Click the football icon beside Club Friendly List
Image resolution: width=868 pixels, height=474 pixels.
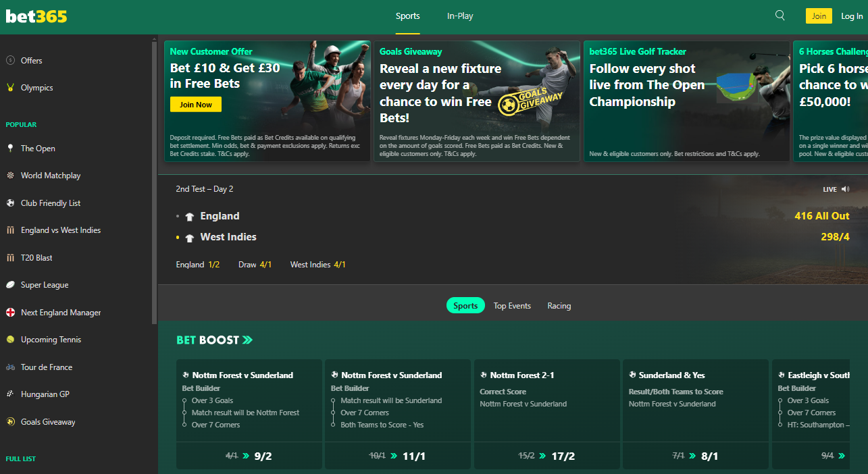point(10,203)
